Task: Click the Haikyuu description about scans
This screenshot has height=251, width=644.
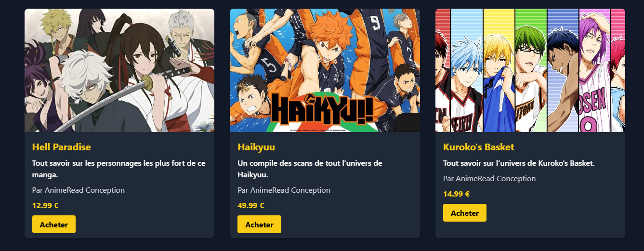Action: [310, 169]
